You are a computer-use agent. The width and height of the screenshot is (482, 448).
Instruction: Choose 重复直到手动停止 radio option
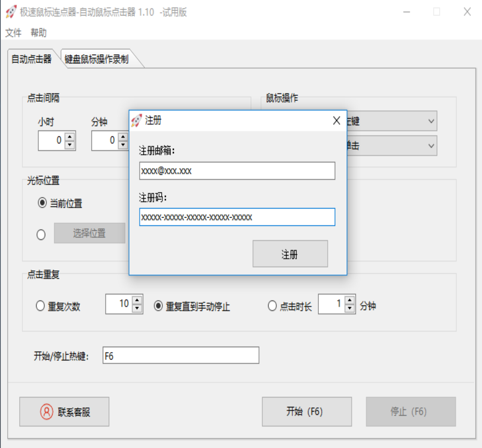159,306
